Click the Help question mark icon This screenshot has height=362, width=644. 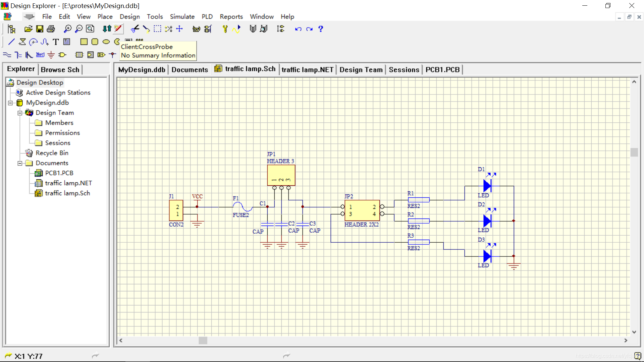pos(321,29)
